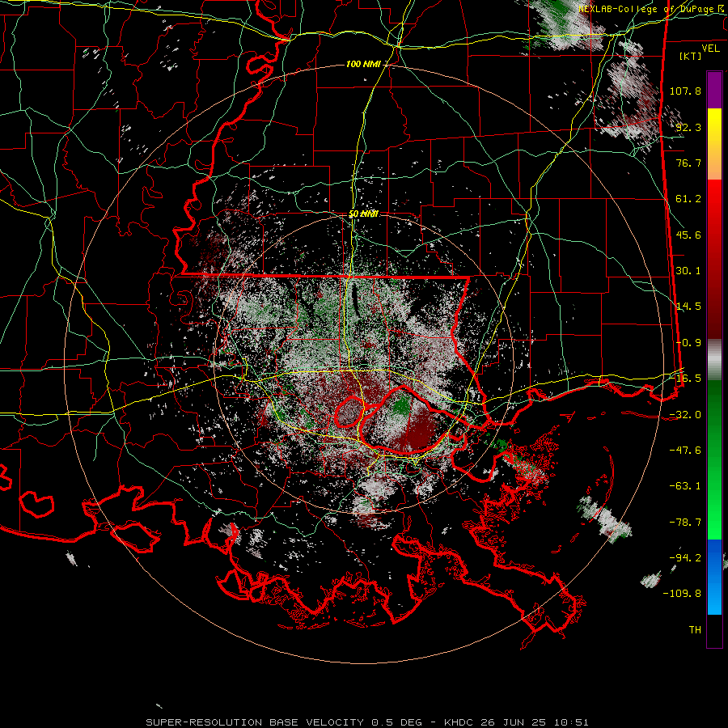Select the 107.8 velocity scale value
Image resolution: width=728 pixels, height=728 pixels.
[x=685, y=91]
